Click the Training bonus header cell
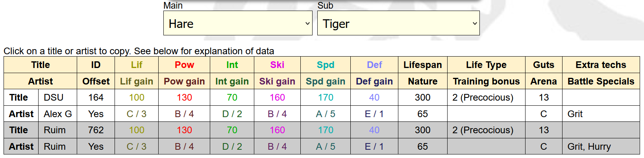644x158 pixels. [x=486, y=81]
